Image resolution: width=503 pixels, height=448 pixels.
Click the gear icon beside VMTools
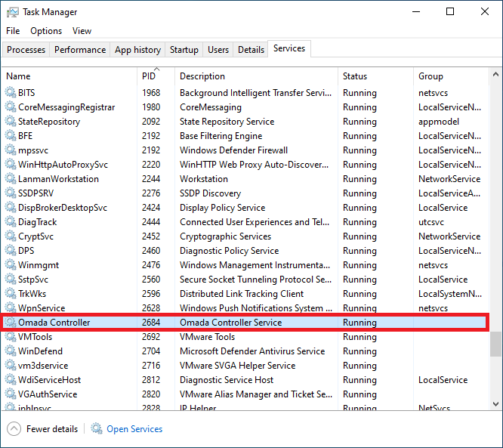11,337
